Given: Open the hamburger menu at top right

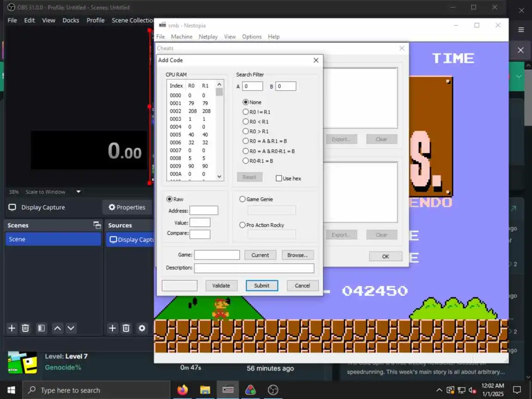Looking at the screenshot, I should click(x=521, y=30).
